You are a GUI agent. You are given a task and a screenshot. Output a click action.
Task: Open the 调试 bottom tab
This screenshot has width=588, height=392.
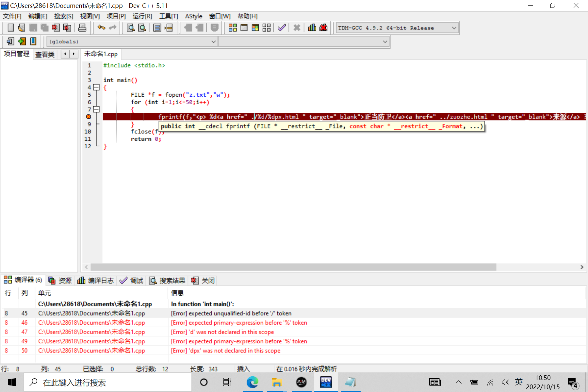(x=132, y=280)
